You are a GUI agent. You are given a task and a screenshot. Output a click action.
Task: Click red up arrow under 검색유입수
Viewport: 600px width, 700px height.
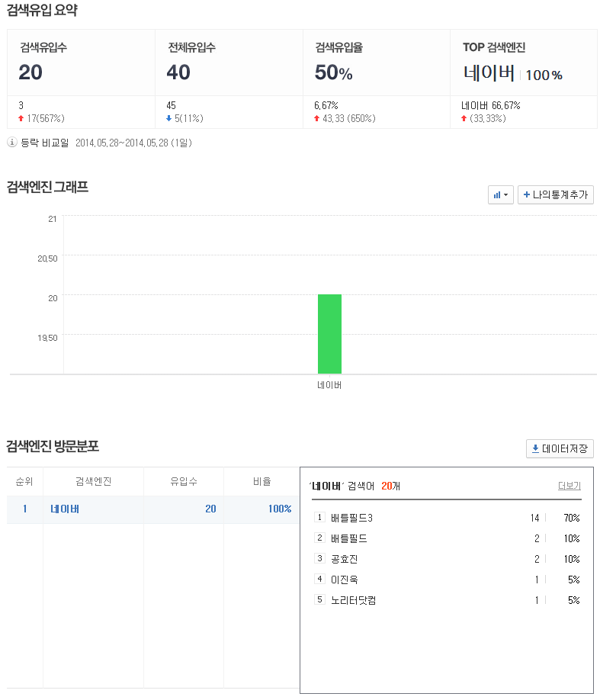click(21, 119)
